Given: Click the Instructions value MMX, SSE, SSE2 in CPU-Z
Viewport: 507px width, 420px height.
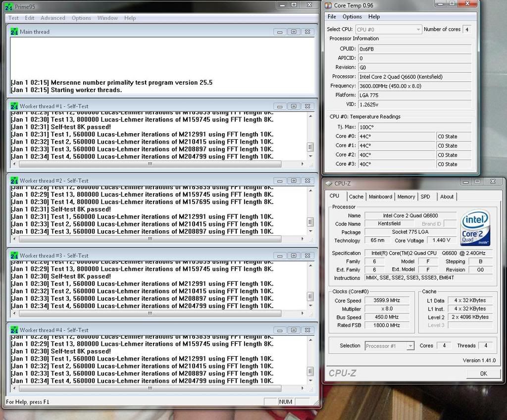Looking at the screenshot, I should (429, 278).
